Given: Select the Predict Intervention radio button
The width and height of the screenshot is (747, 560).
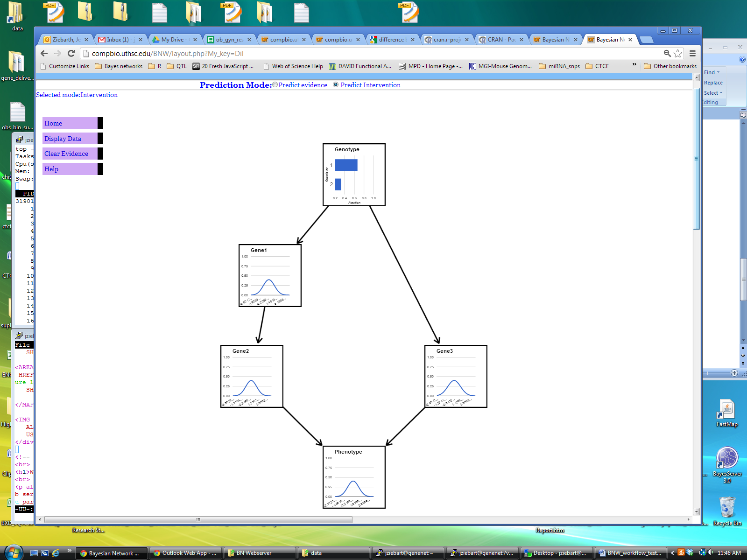Looking at the screenshot, I should [x=336, y=85].
